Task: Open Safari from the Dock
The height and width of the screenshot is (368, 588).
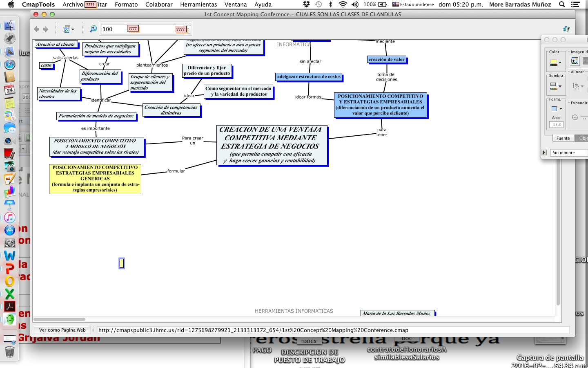Action: tap(10, 65)
